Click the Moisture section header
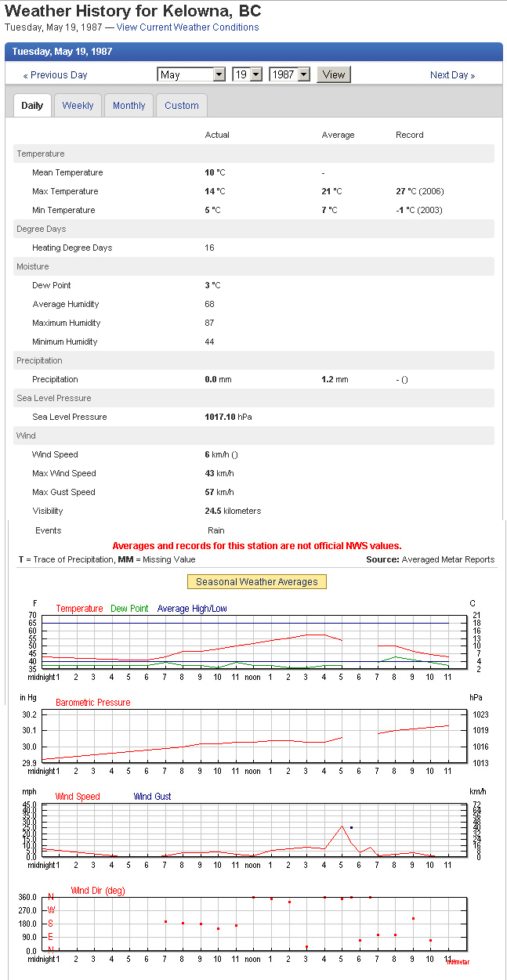The height and width of the screenshot is (980, 507). coord(254,266)
